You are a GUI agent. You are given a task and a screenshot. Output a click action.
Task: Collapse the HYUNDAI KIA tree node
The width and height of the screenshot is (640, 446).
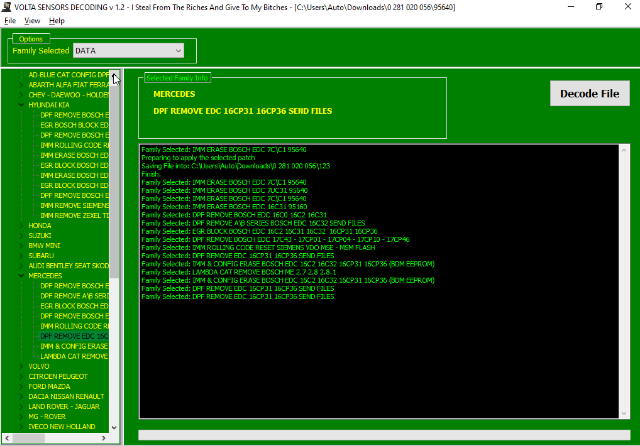(x=21, y=105)
